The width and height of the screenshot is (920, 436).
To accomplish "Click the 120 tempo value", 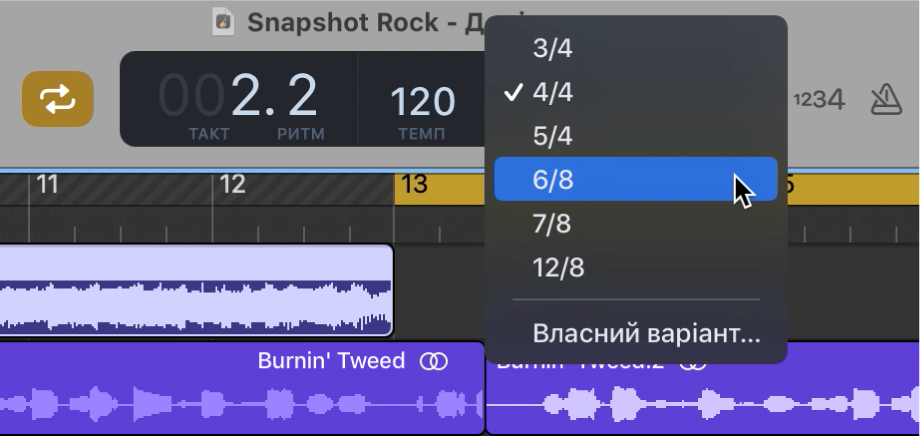I will click(x=422, y=101).
